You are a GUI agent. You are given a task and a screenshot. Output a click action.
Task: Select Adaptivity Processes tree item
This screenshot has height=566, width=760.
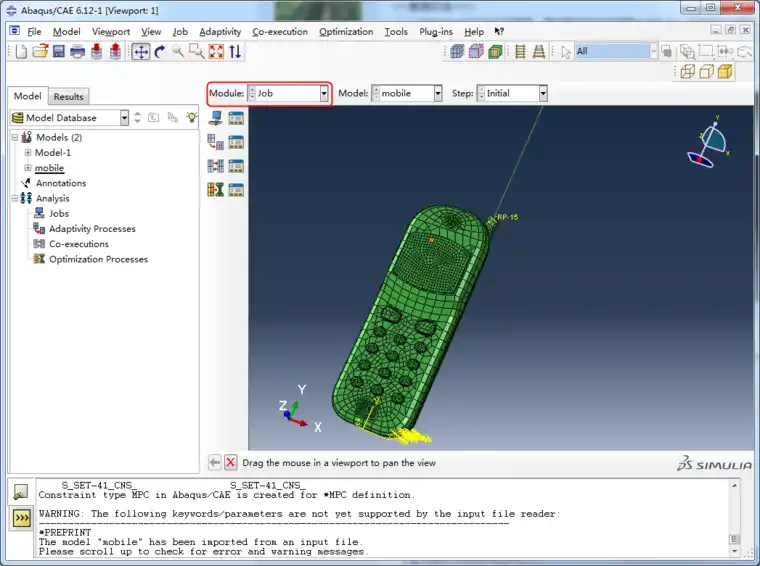coord(92,229)
